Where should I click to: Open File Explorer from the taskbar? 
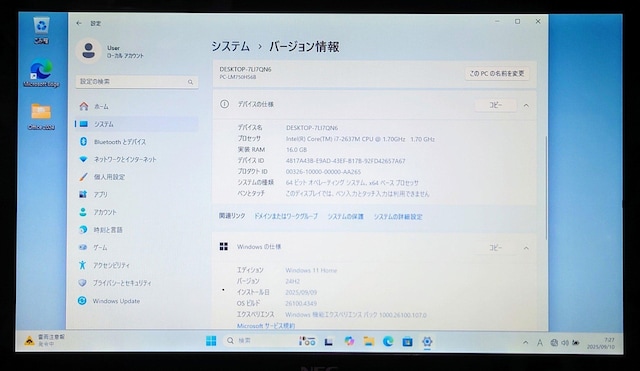369,341
